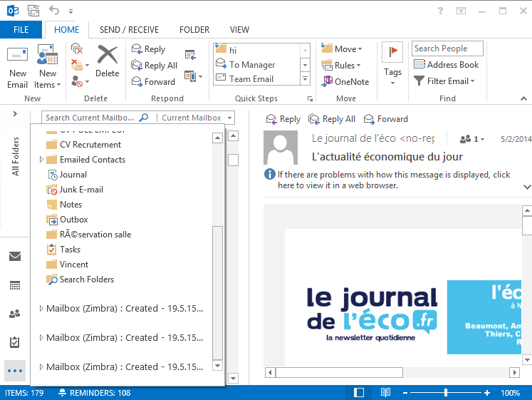Switch to People view
532x400 pixels.
pos(15,314)
